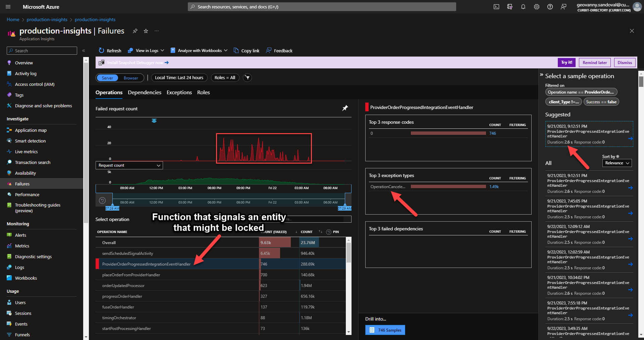
Task: Pin the Failed request count chart
Action: pos(345,108)
